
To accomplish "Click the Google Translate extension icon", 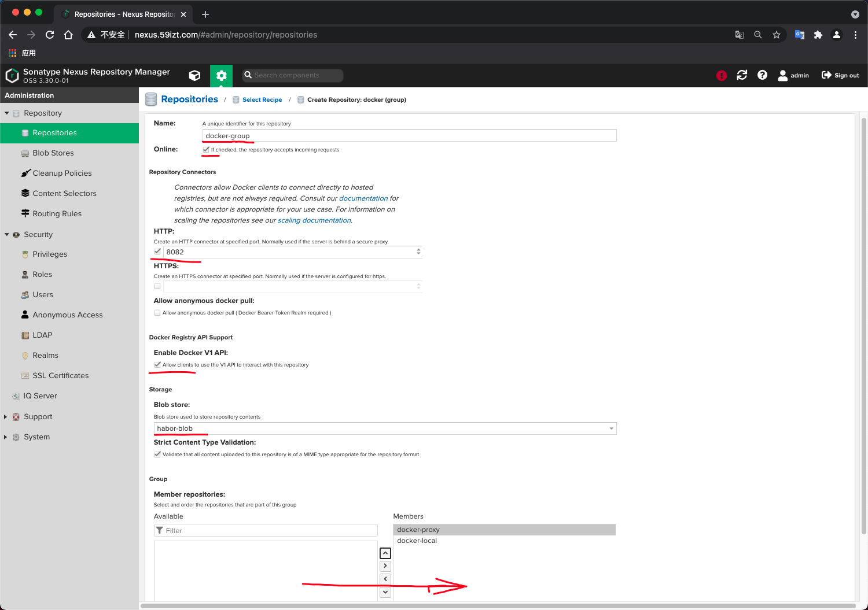I will [x=799, y=35].
